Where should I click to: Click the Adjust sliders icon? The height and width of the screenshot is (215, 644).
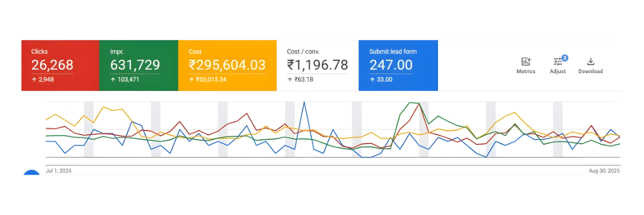(558, 62)
